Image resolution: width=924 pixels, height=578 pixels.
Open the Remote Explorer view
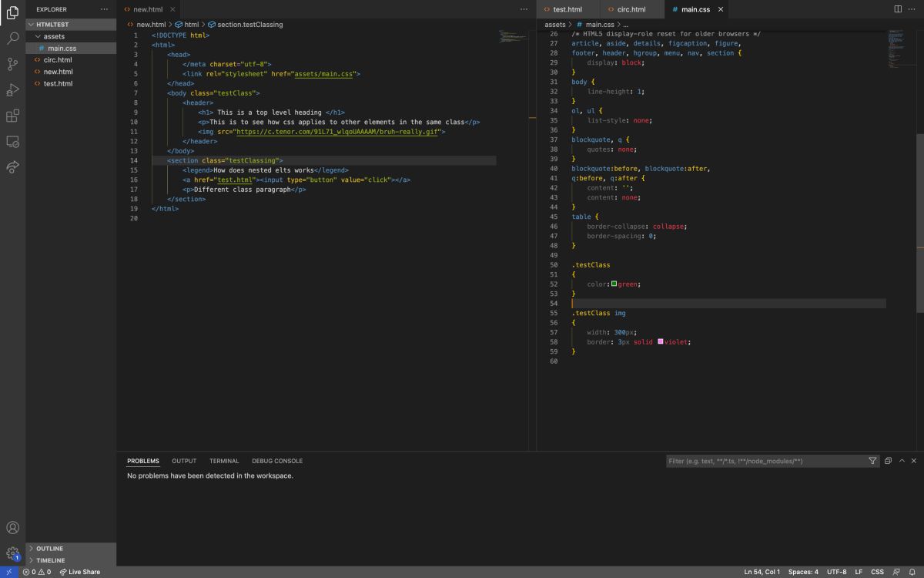[x=12, y=142]
